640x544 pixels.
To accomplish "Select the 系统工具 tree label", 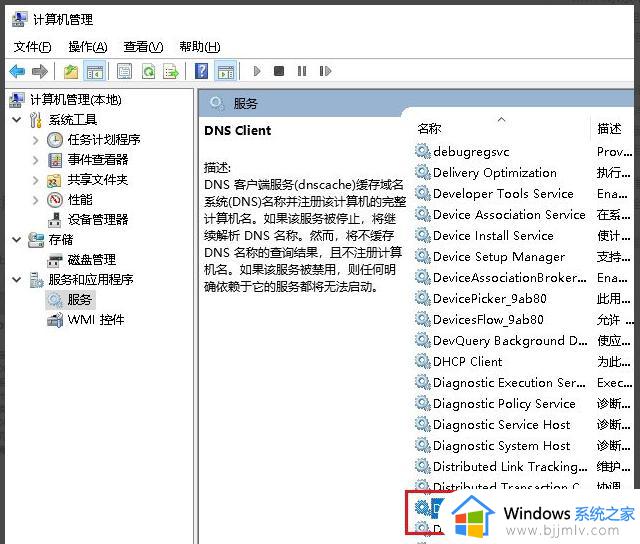I will point(73,120).
